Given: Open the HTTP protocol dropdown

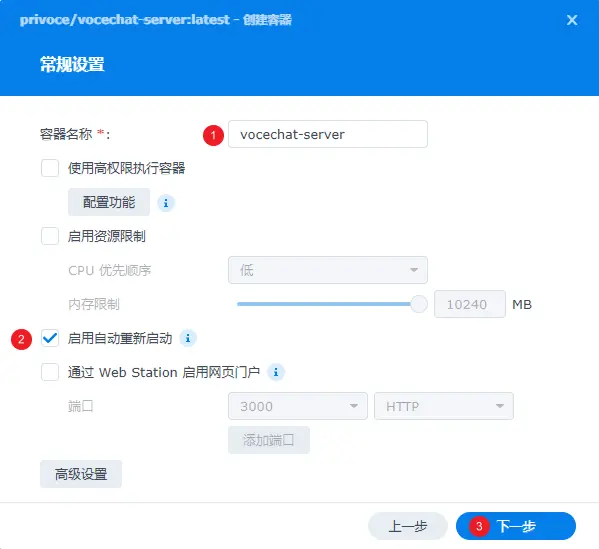Looking at the screenshot, I should pyautogui.click(x=444, y=406).
